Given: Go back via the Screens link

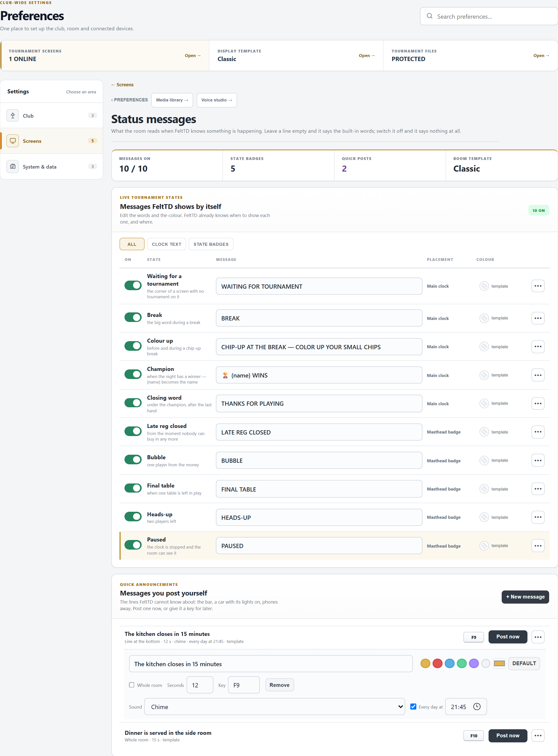Looking at the screenshot, I should [x=122, y=85].
